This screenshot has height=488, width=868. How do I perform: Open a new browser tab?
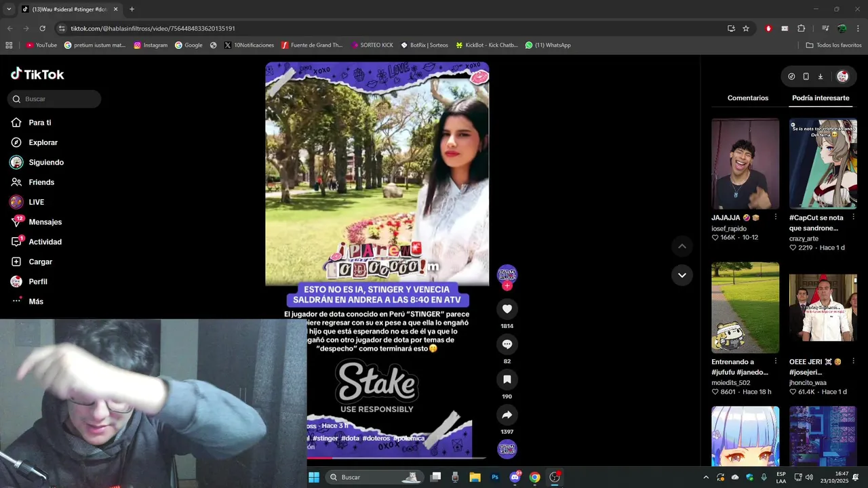click(x=132, y=9)
